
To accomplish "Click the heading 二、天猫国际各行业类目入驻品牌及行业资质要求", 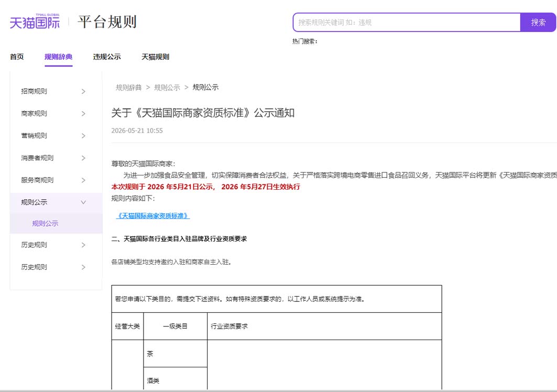I will click(x=179, y=239).
